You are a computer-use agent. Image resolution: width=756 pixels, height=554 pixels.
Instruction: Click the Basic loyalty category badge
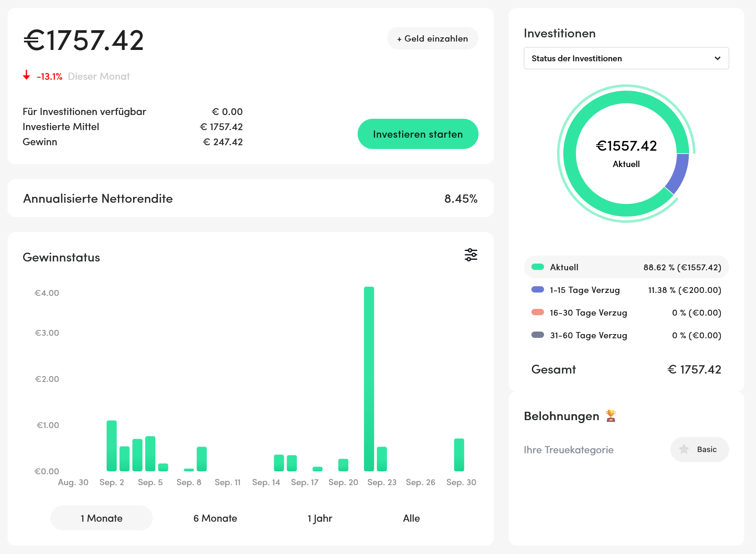pos(699,449)
